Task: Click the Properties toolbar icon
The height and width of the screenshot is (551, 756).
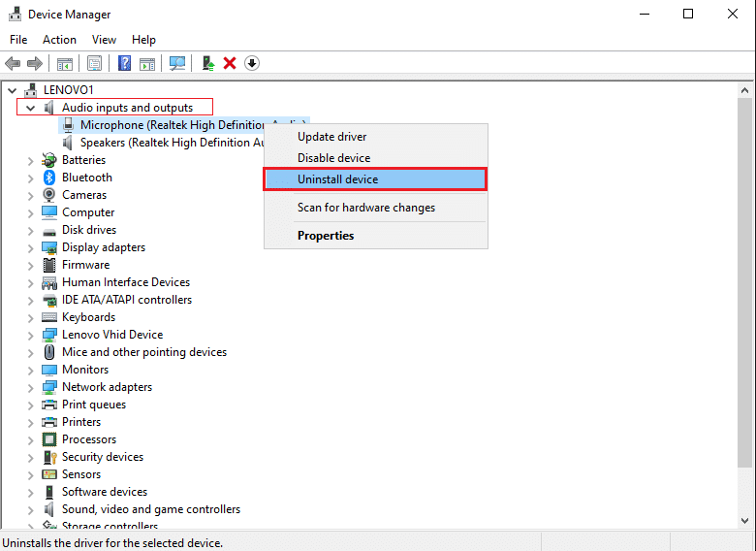Action: [x=94, y=63]
